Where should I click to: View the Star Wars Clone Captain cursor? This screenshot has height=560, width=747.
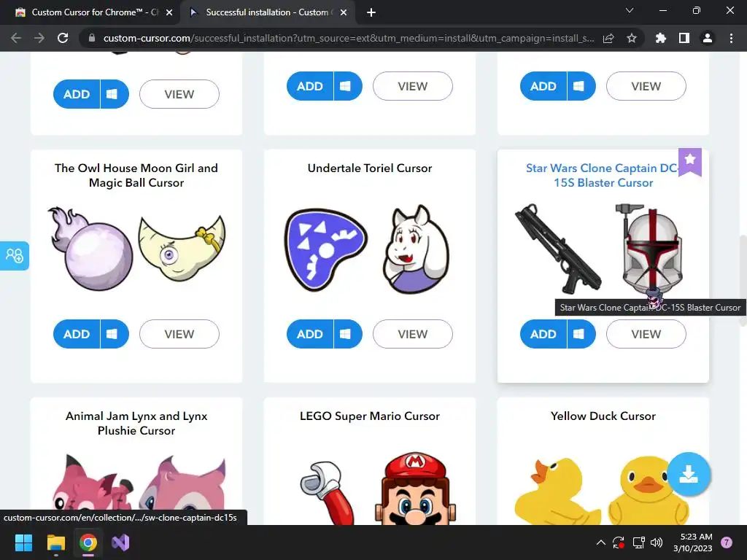click(x=646, y=334)
